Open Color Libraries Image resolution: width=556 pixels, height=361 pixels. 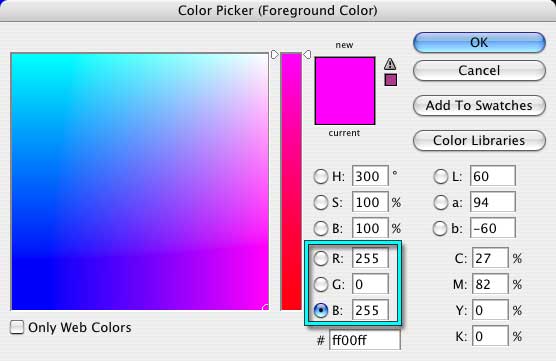[x=479, y=140]
